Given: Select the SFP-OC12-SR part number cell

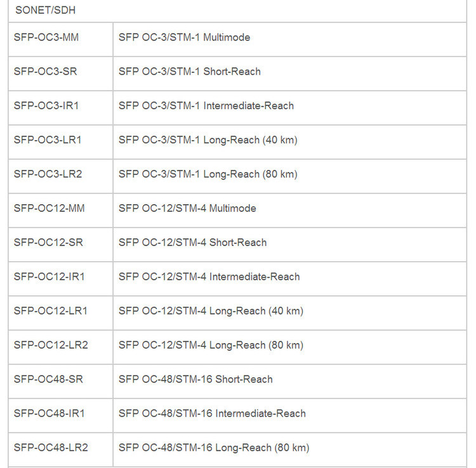Looking at the screenshot, I should tap(48, 243).
